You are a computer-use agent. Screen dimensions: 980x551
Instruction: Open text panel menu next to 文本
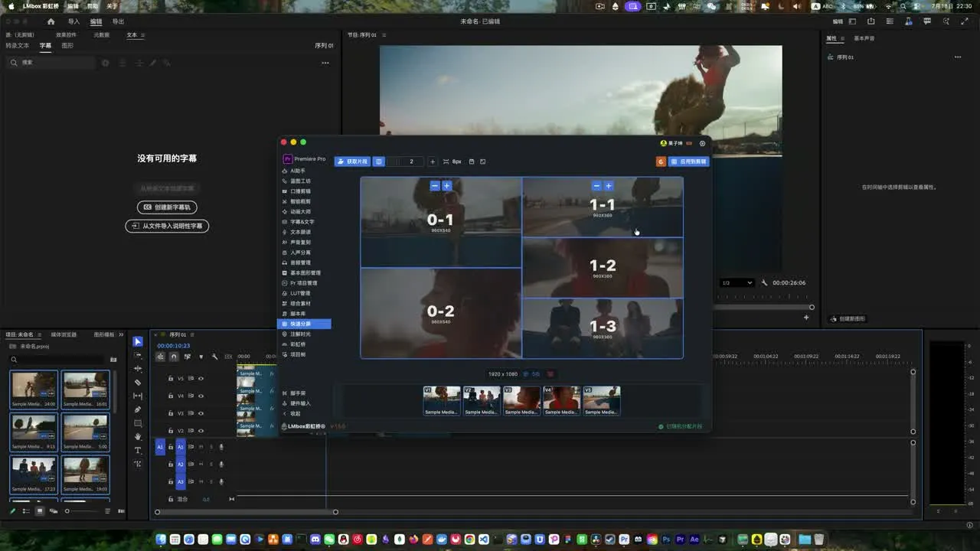tap(142, 35)
